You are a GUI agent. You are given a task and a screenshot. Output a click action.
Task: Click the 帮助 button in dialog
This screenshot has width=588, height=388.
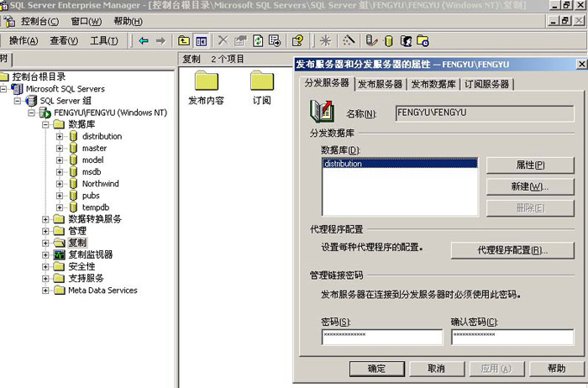click(556, 369)
